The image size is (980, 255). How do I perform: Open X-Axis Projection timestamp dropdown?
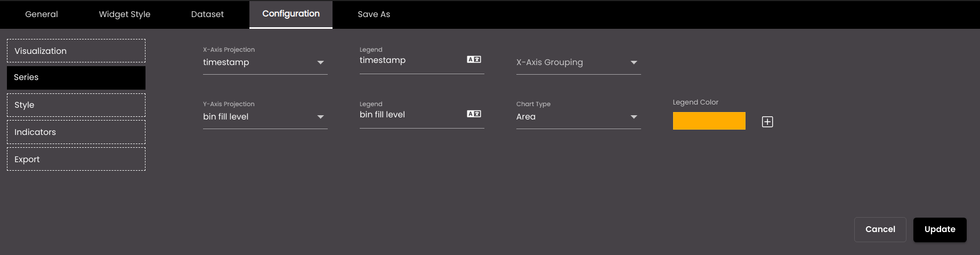coord(265,62)
